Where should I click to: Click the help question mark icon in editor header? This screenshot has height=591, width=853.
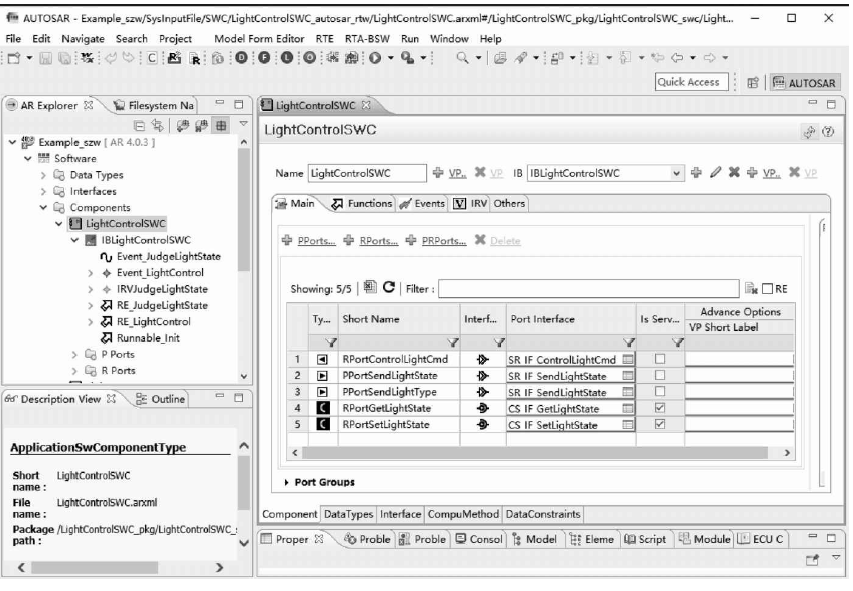[827, 131]
